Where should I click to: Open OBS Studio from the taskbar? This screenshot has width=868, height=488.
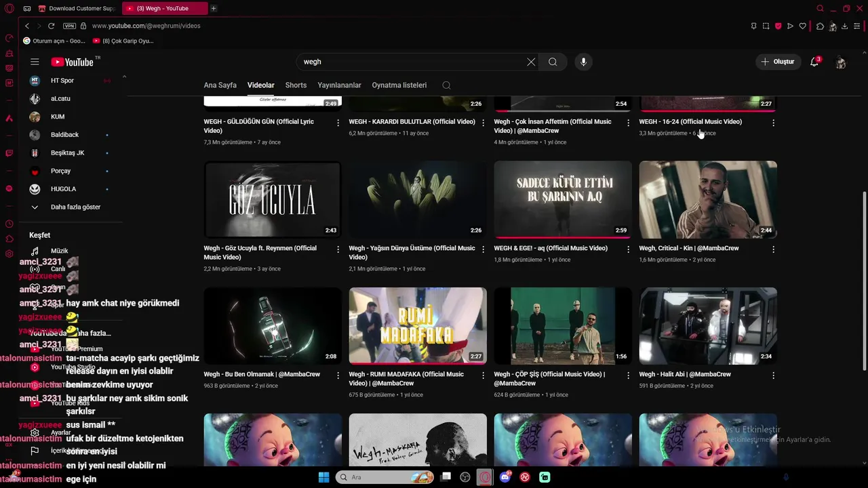coord(465,477)
